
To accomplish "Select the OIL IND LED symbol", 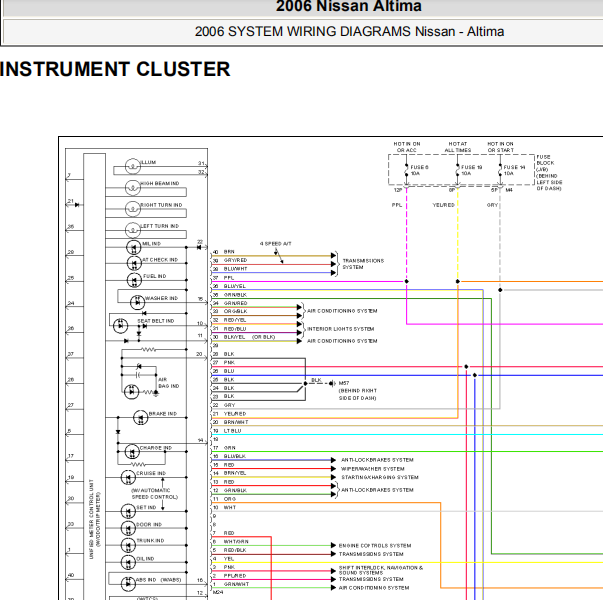I will pos(128,561).
